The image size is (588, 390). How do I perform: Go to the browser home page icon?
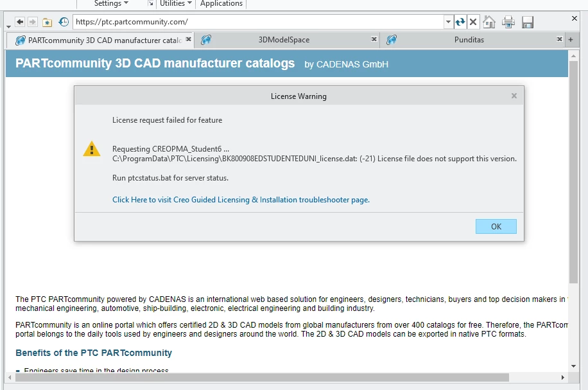pos(489,22)
